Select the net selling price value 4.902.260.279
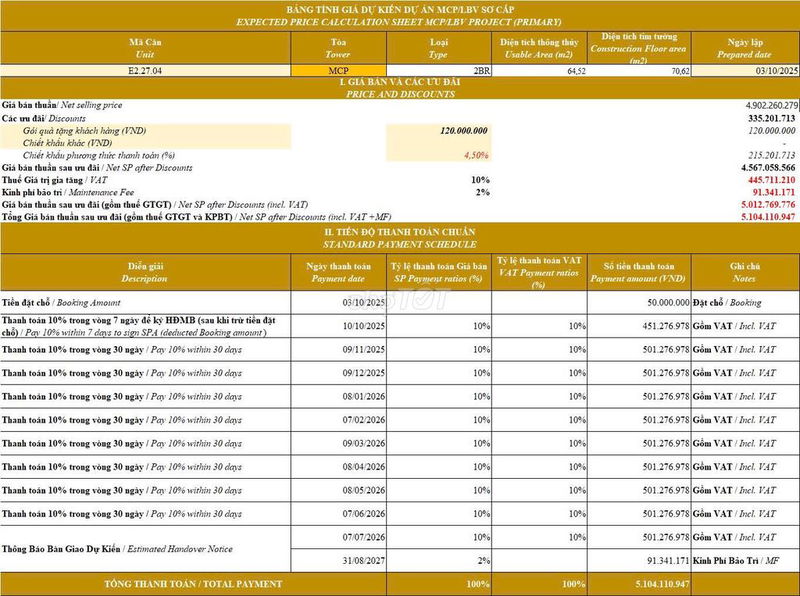Viewport: 800px width, 596px height. pyautogui.click(x=757, y=105)
